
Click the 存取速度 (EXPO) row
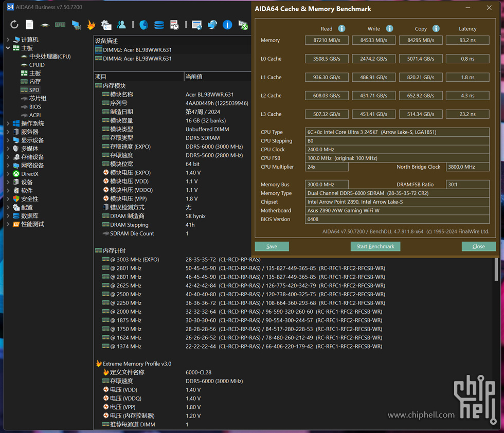pos(173,147)
